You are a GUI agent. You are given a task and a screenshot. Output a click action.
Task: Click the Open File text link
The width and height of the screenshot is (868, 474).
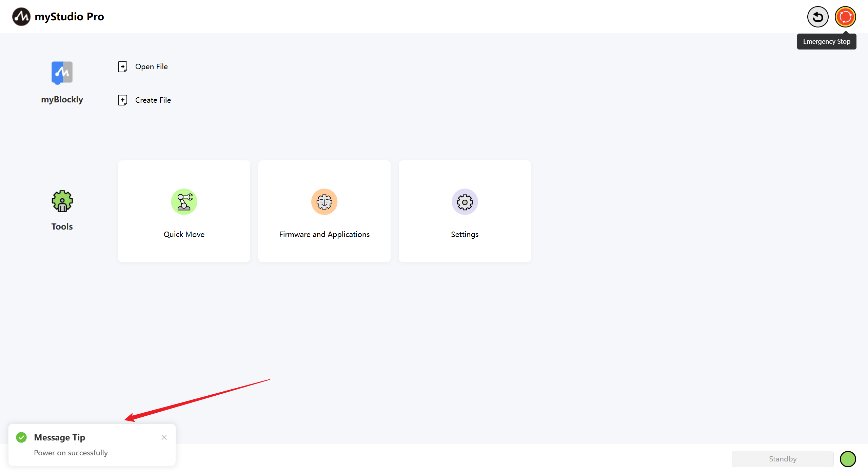151,67
